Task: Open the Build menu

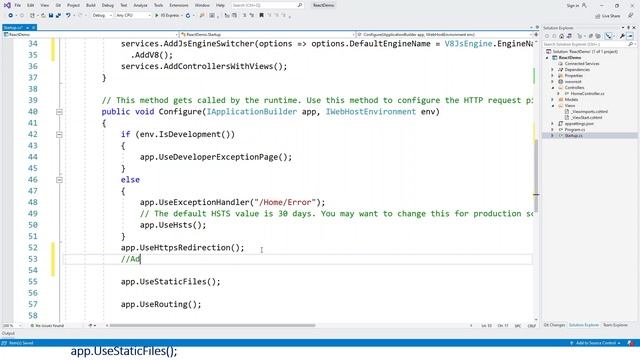Action: tap(91, 5)
